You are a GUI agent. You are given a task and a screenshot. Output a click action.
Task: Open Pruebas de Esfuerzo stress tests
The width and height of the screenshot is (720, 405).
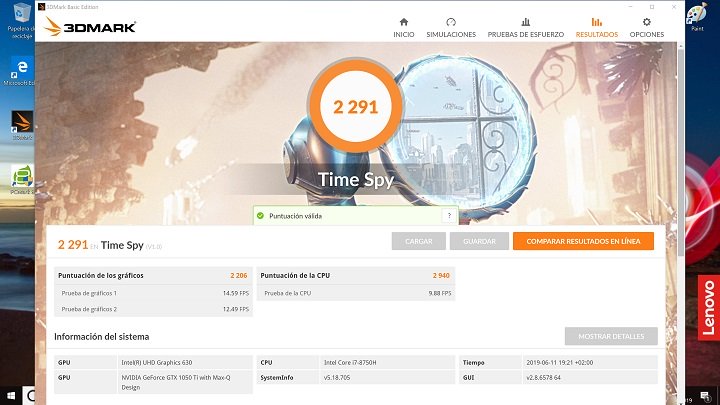click(525, 27)
